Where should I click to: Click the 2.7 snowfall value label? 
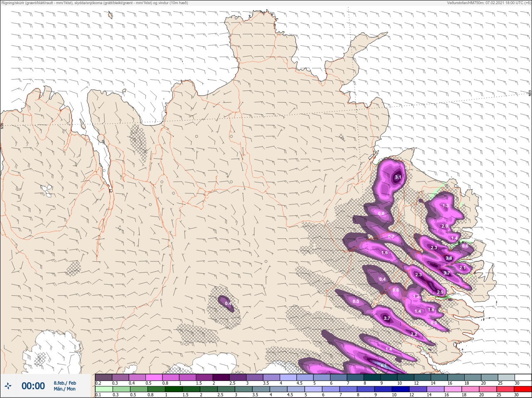tap(387, 319)
